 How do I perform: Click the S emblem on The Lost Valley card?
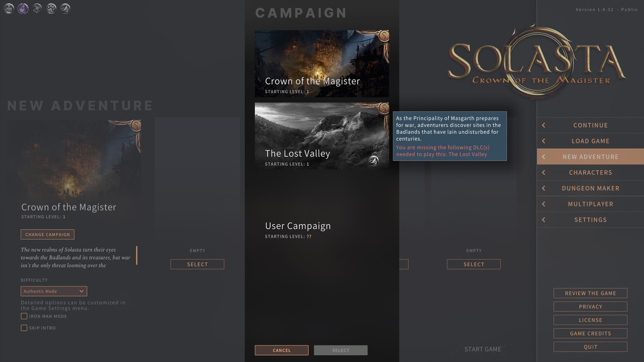pos(384,108)
